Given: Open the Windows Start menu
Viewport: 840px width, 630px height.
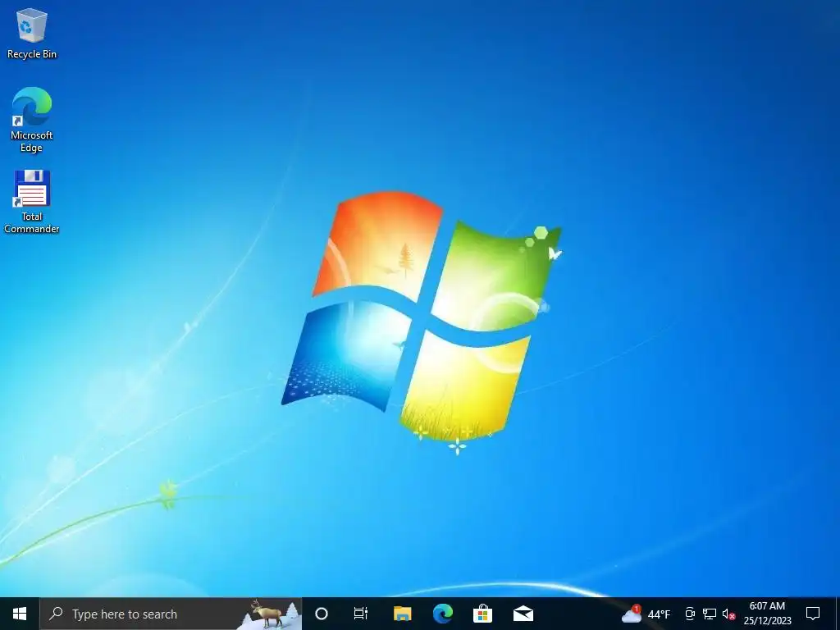Looking at the screenshot, I should (20, 614).
